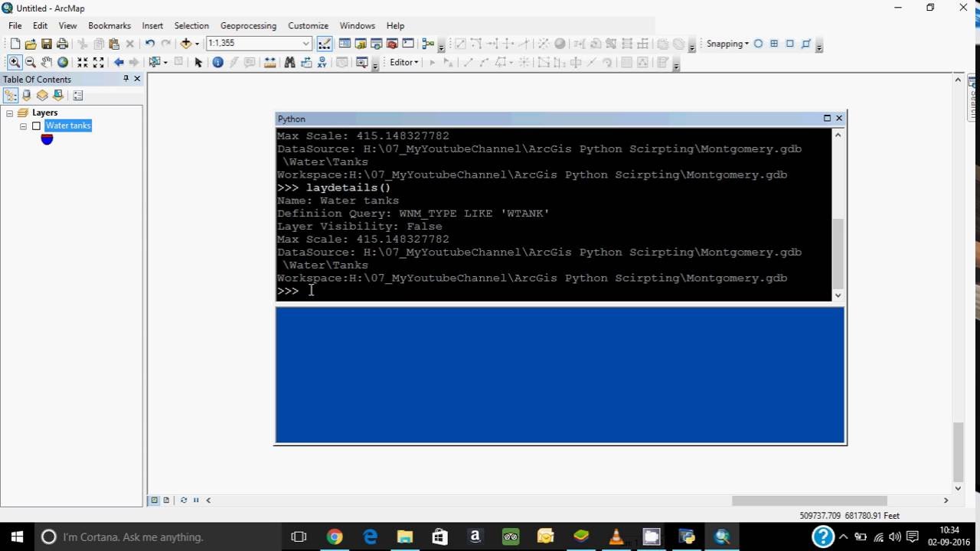Create a new map document
Image resolution: width=980 pixels, height=551 pixels.
(x=15, y=44)
